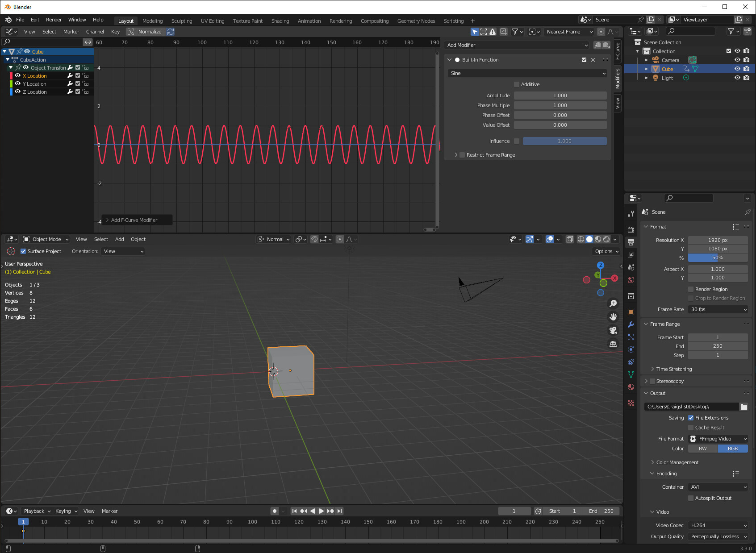Screen dimensions: 756x553
Task: Enable the Additive checkbox on the modifier
Action: (516, 84)
